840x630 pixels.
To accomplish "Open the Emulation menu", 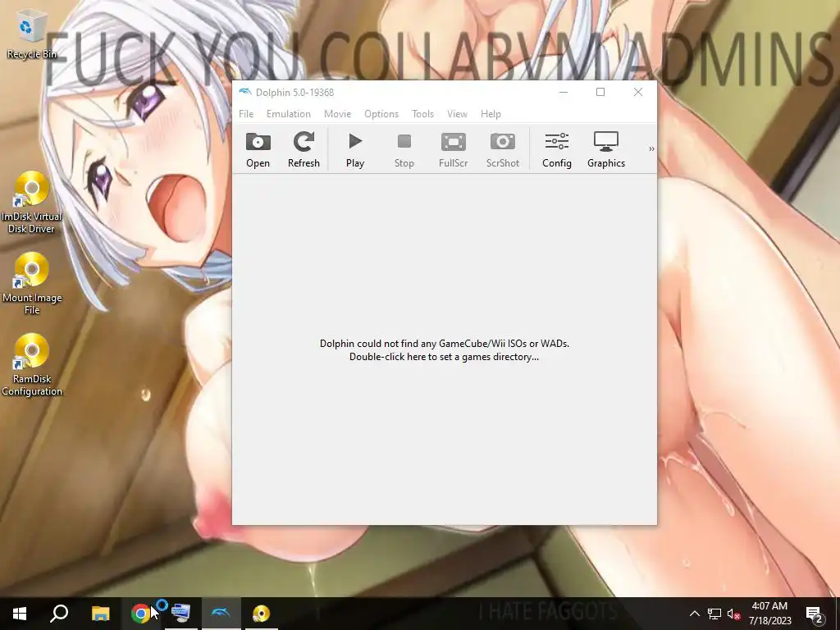I will point(288,113).
